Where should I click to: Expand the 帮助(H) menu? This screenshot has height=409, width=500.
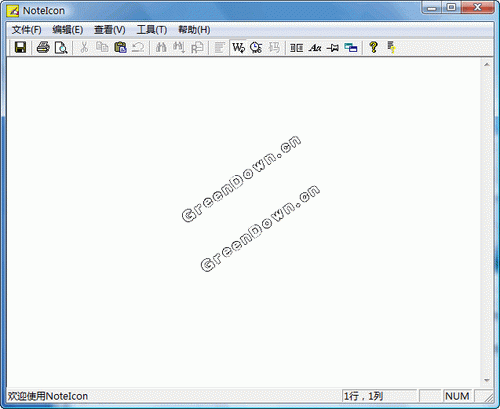pos(194,30)
